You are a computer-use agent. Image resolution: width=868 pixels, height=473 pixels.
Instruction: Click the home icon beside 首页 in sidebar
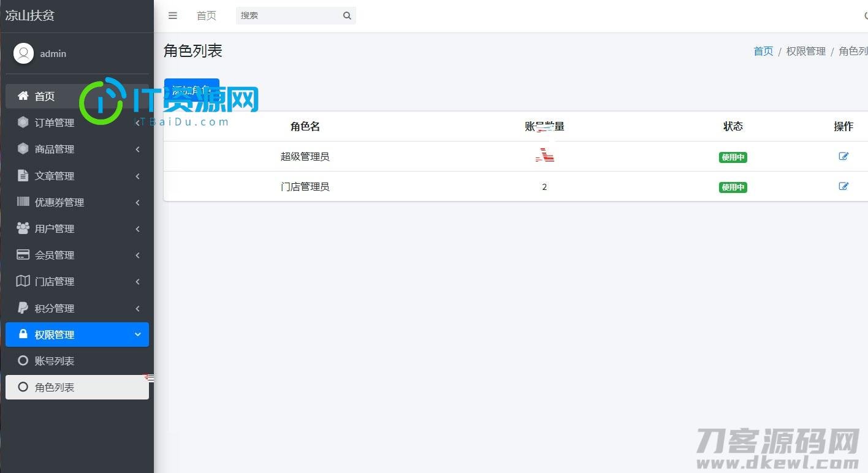click(x=23, y=96)
